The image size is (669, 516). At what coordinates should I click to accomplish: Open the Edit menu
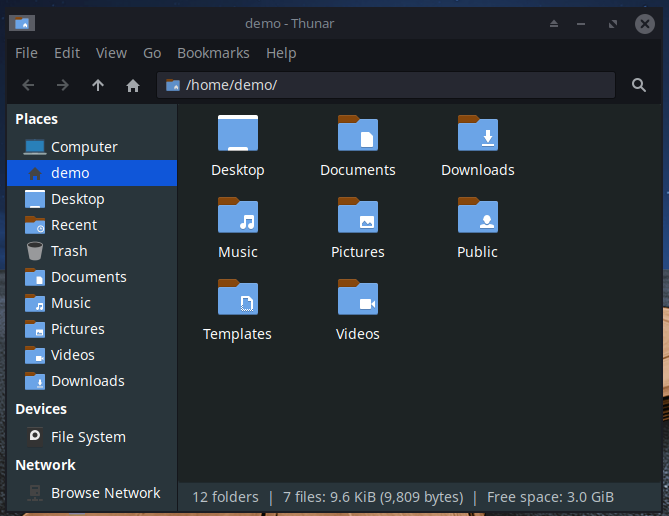coord(67,53)
